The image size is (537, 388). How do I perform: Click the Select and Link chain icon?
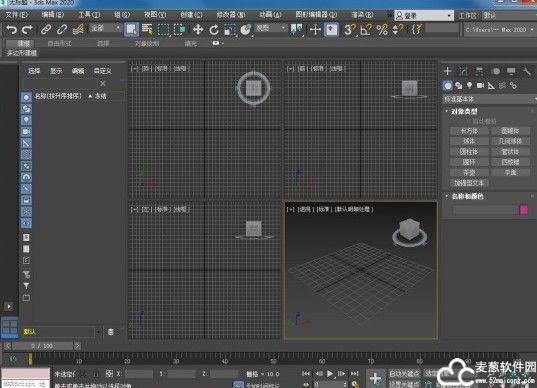point(46,30)
